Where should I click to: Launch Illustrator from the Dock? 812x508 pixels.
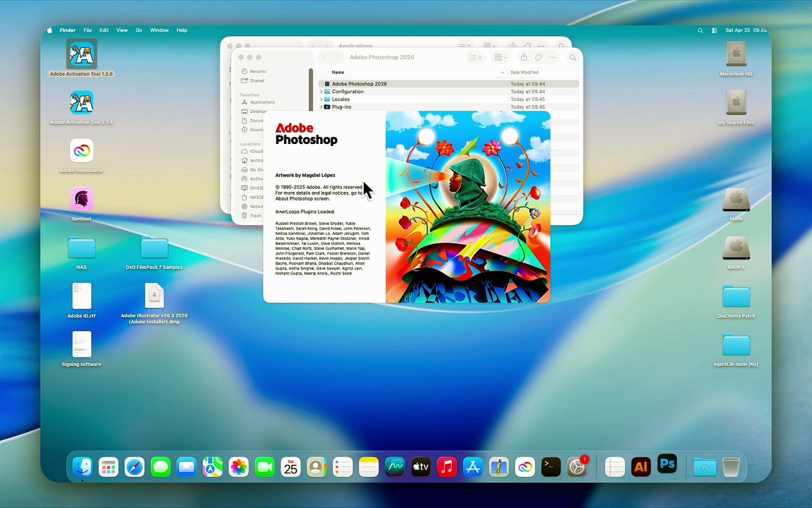coord(641,467)
